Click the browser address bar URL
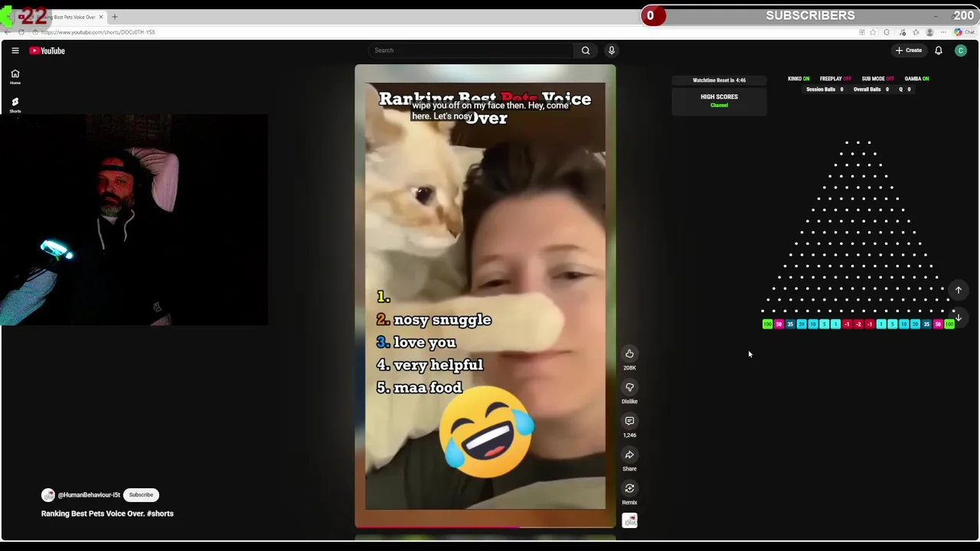The width and height of the screenshot is (980, 551). click(x=98, y=32)
